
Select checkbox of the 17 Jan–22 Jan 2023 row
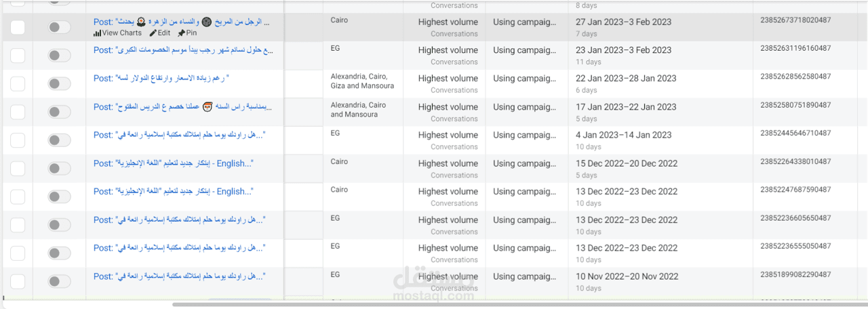click(x=18, y=112)
